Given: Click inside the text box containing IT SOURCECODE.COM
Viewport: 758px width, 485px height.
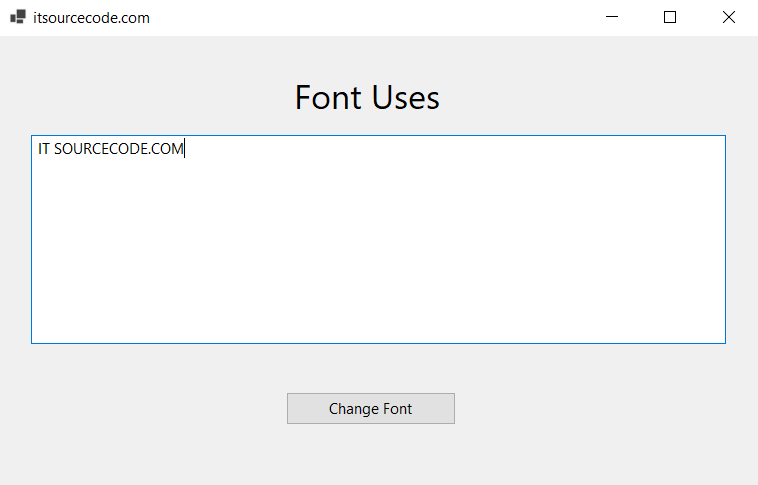Looking at the screenshot, I should click(x=379, y=239).
